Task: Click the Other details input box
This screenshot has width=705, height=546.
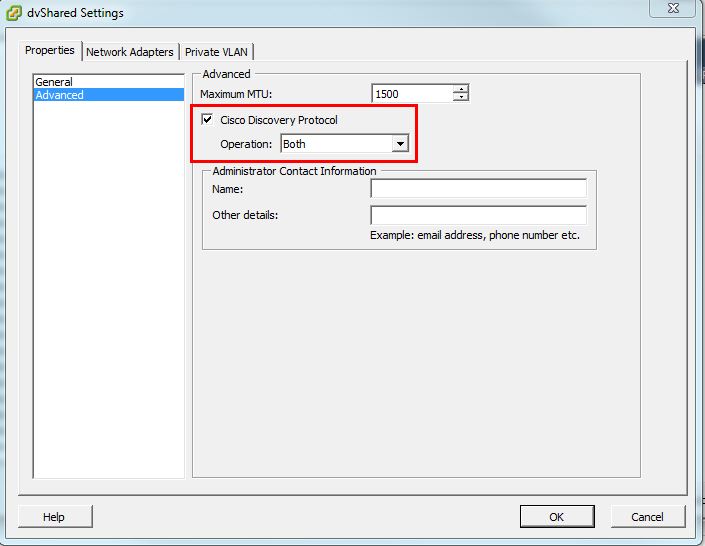Action: click(x=478, y=215)
